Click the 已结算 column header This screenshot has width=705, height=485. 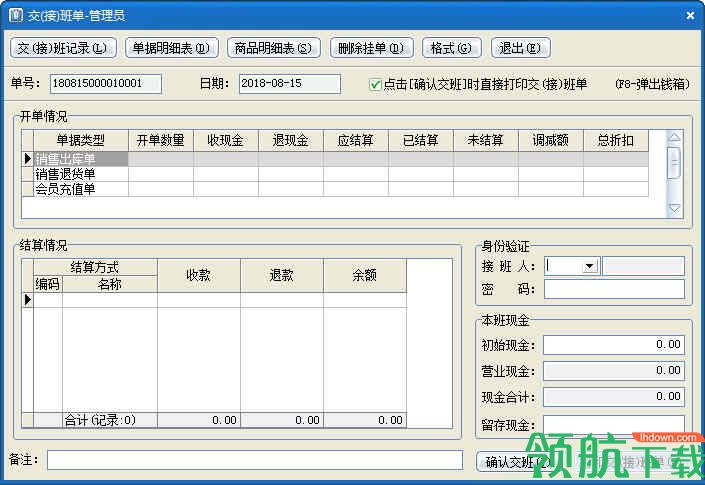click(421, 140)
